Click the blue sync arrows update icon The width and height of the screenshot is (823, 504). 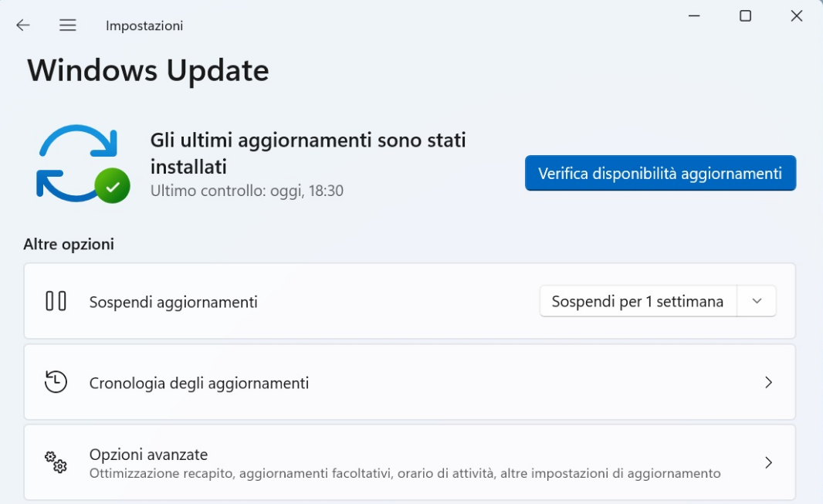pyautogui.click(x=75, y=161)
